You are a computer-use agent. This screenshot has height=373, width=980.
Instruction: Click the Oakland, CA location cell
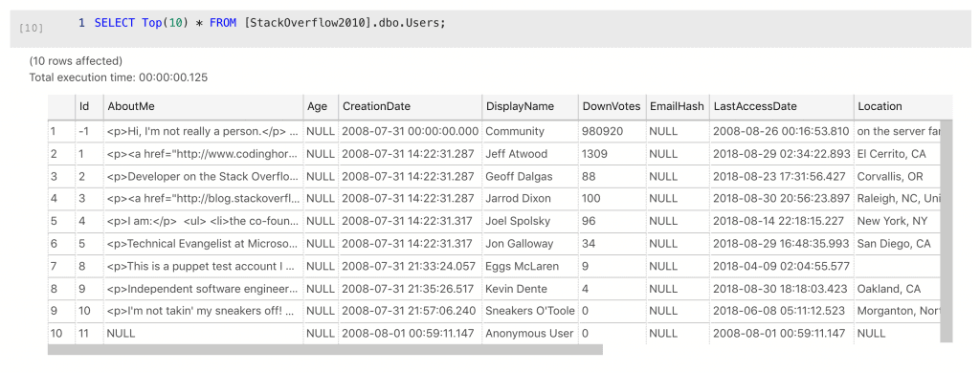[x=898, y=289]
